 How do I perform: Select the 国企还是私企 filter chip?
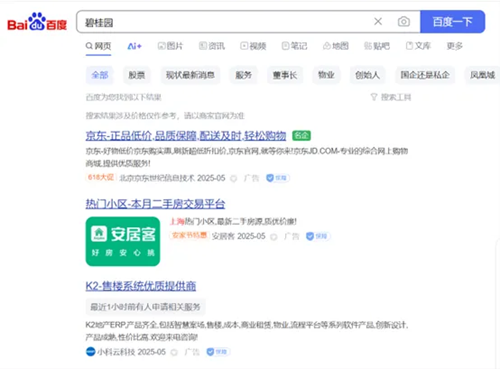[425, 75]
